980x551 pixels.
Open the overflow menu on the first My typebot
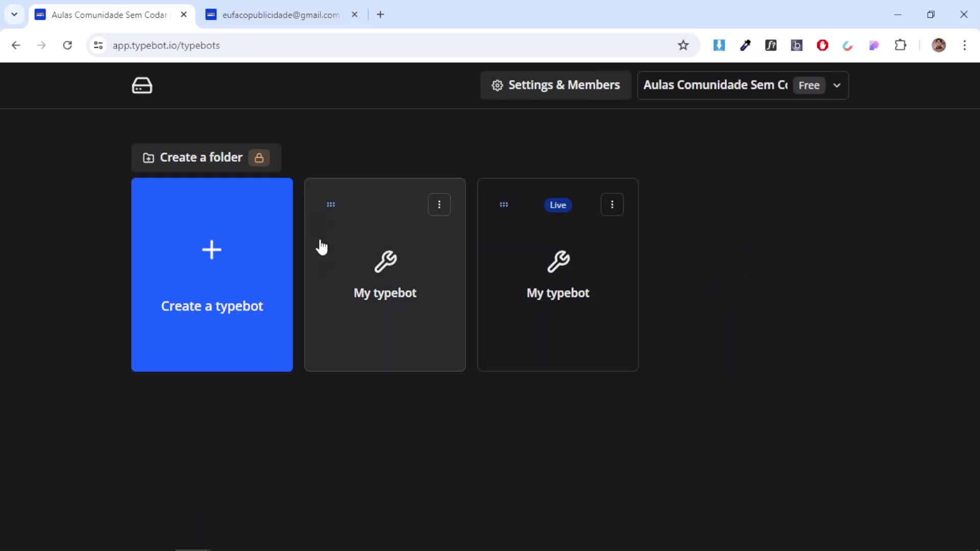point(439,204)
